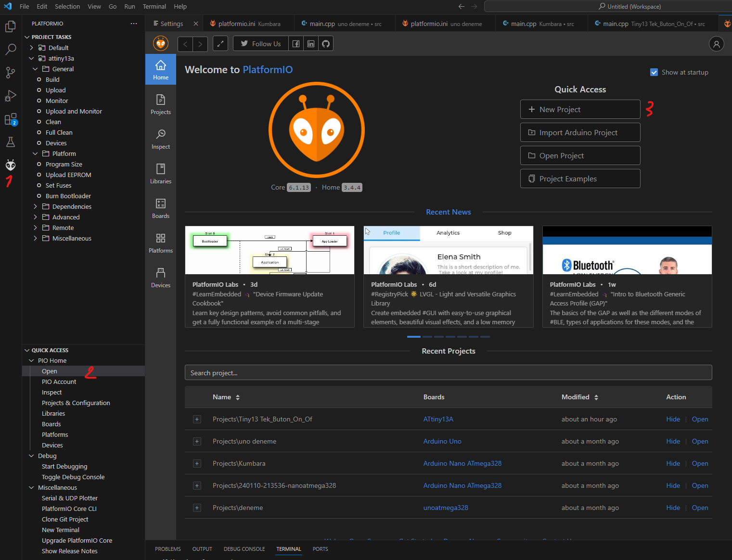
Task: Toggle Show at startup checkbox
Action: pos(654,72)
